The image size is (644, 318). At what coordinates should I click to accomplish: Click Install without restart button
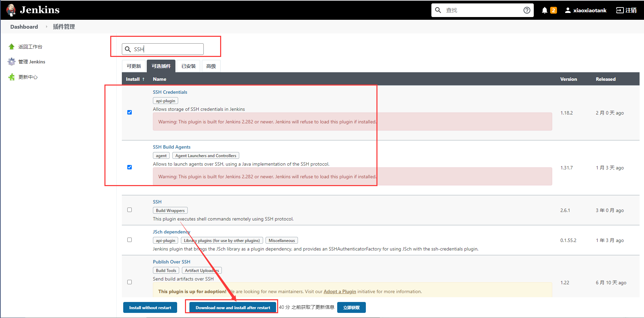tap(150, 307)
